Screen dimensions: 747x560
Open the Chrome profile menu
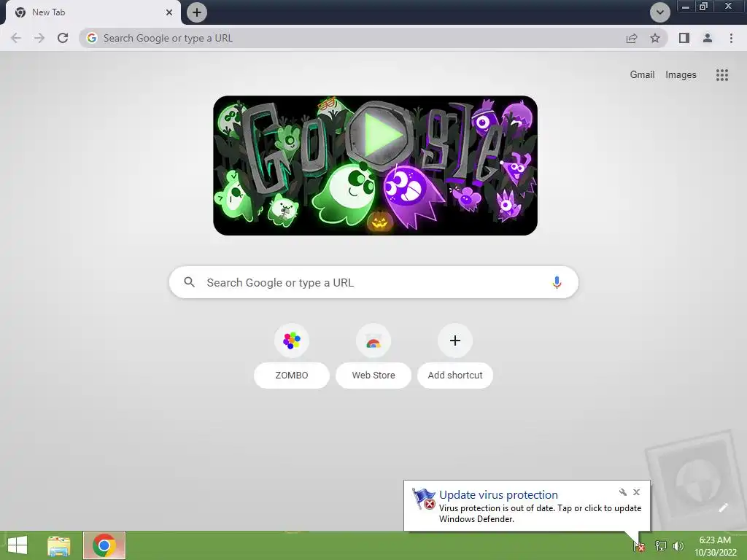pyautogui.click(x=708, y=38)
